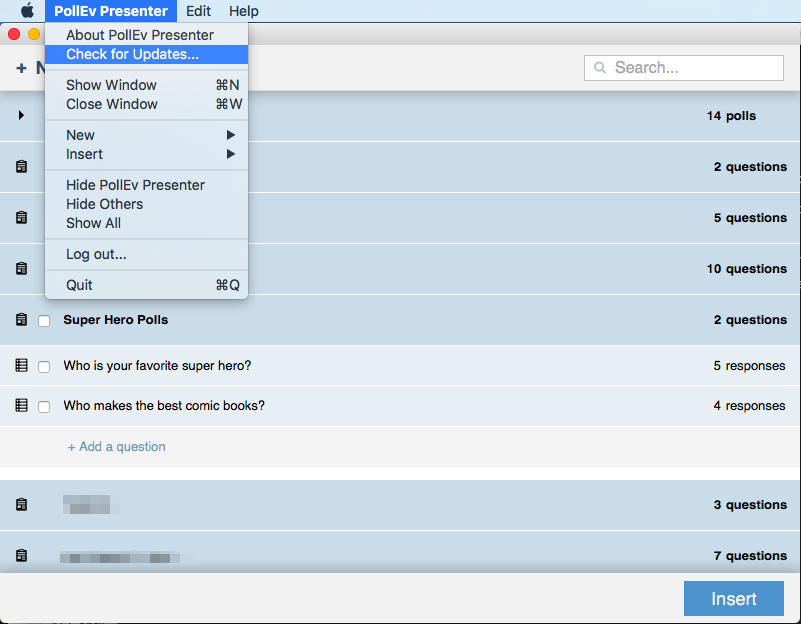Choose Show All

coord(147,223)
